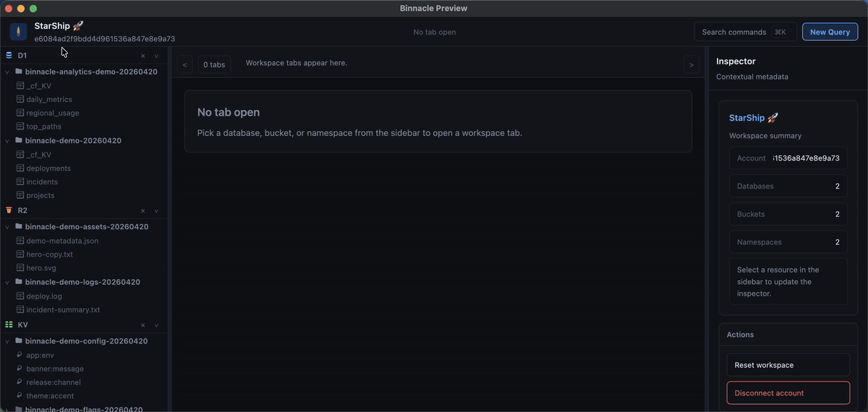Click the R2 bucket section icon
The width and height of the screenshot is (868, 412).
coord(9,210)
